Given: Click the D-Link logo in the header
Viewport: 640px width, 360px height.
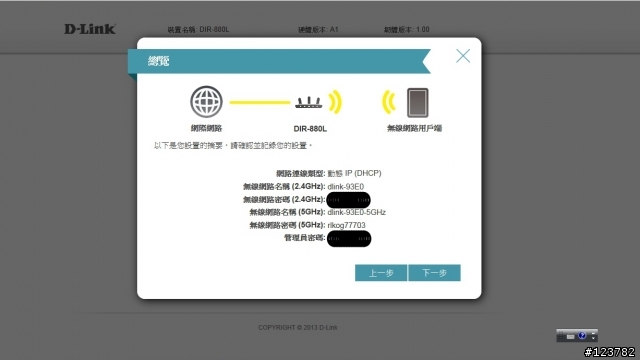Looking at the screenshot, I should (x=90, y=29).
